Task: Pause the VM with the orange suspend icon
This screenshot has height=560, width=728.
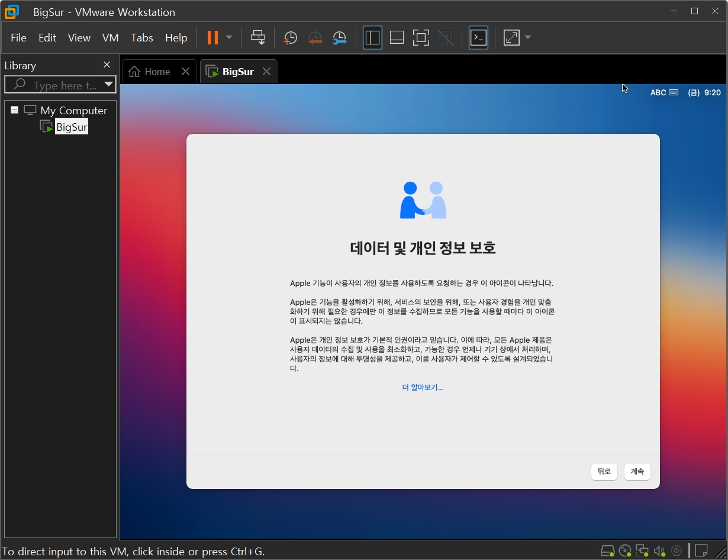Action: pyautogui.click(x=212, y=37)
